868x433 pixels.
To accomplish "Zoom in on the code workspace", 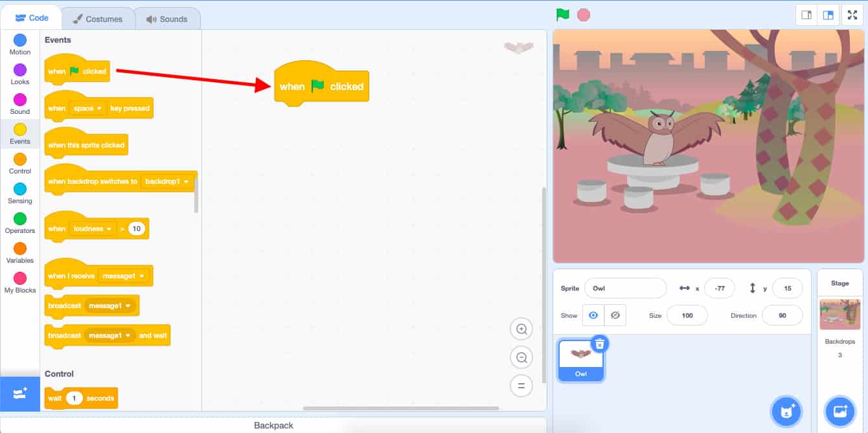I will 521,329.
